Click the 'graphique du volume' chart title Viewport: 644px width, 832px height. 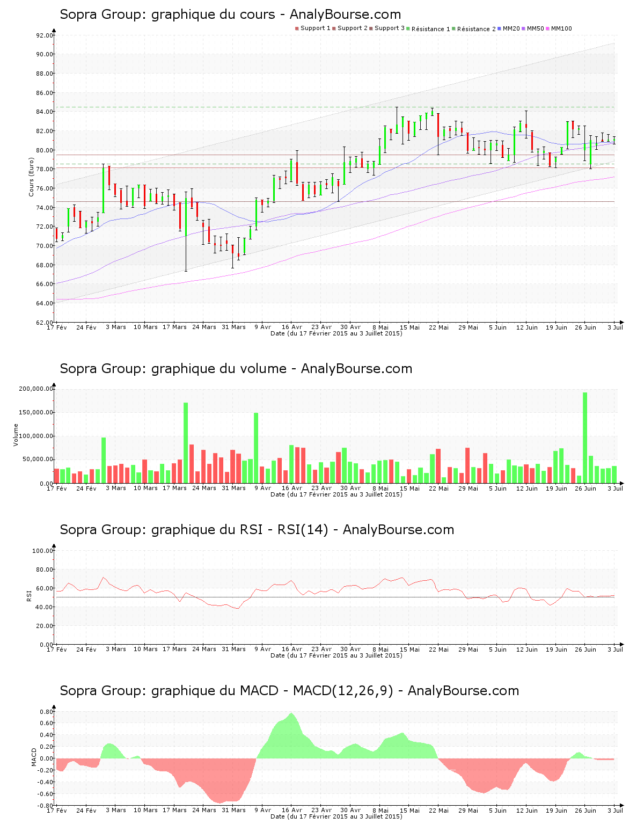click(x=236, y=369)
